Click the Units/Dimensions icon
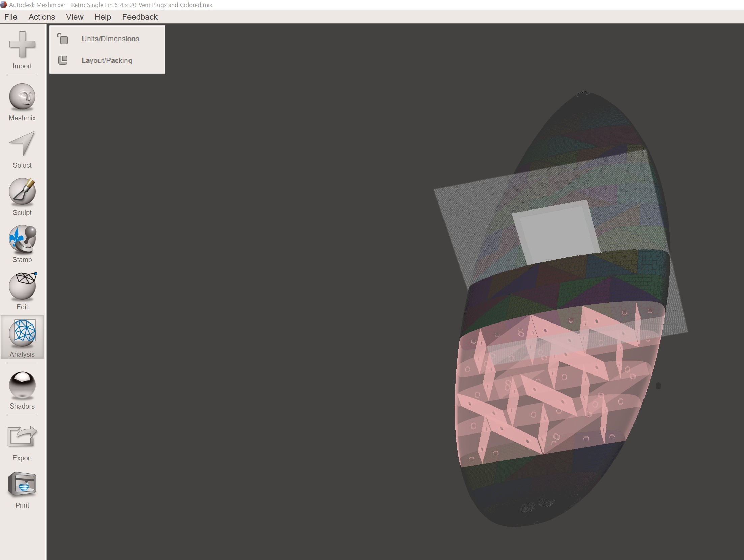 click(x=63, y=39)
